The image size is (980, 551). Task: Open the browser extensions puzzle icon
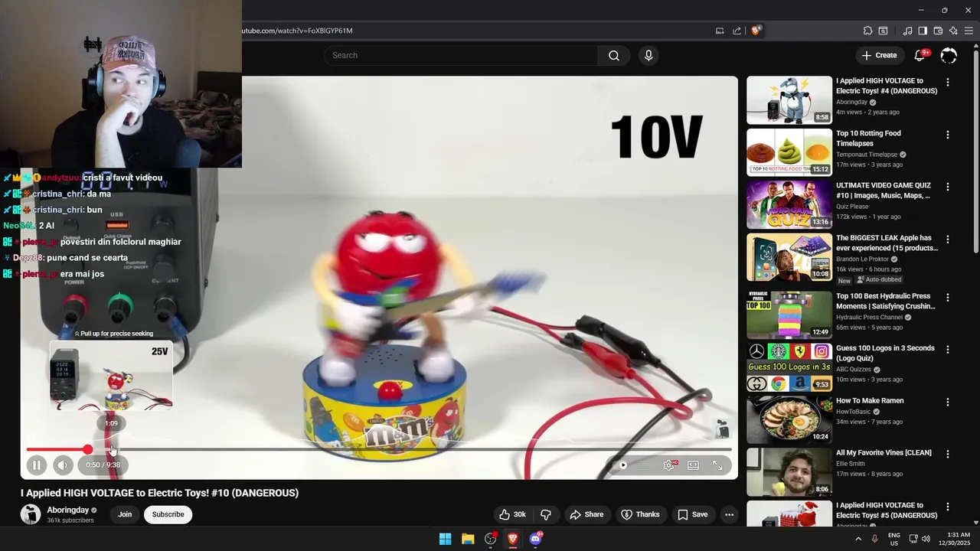pyautogui.click(x=867, y=31)
